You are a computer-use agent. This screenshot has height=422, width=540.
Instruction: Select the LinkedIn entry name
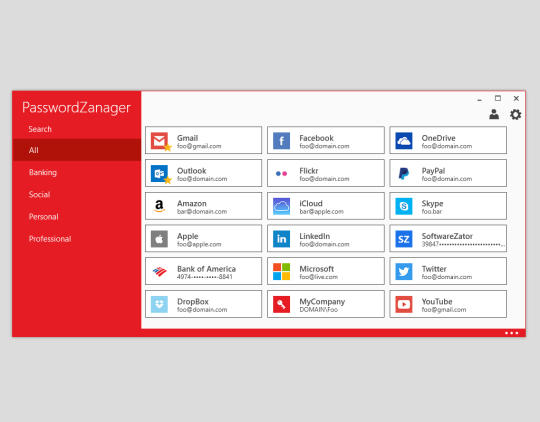(314, 236)
